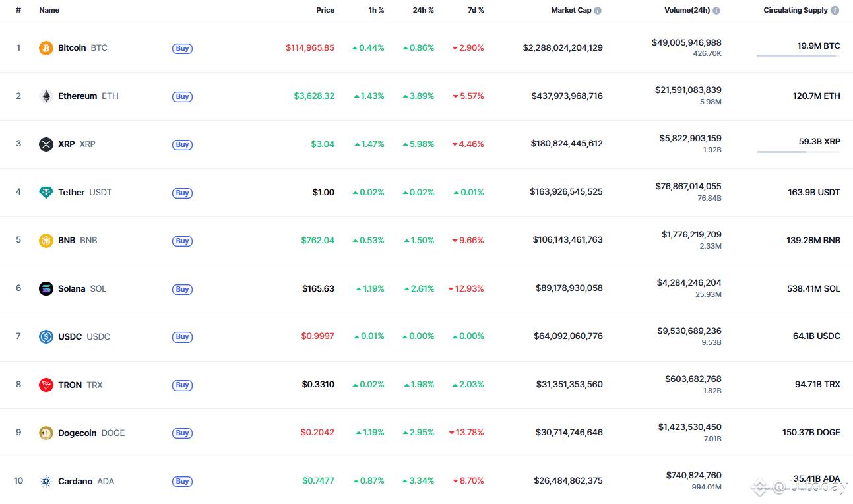Sort by Circulating Supply column header
The image size is (853, 504).
(x=796, y=11)
